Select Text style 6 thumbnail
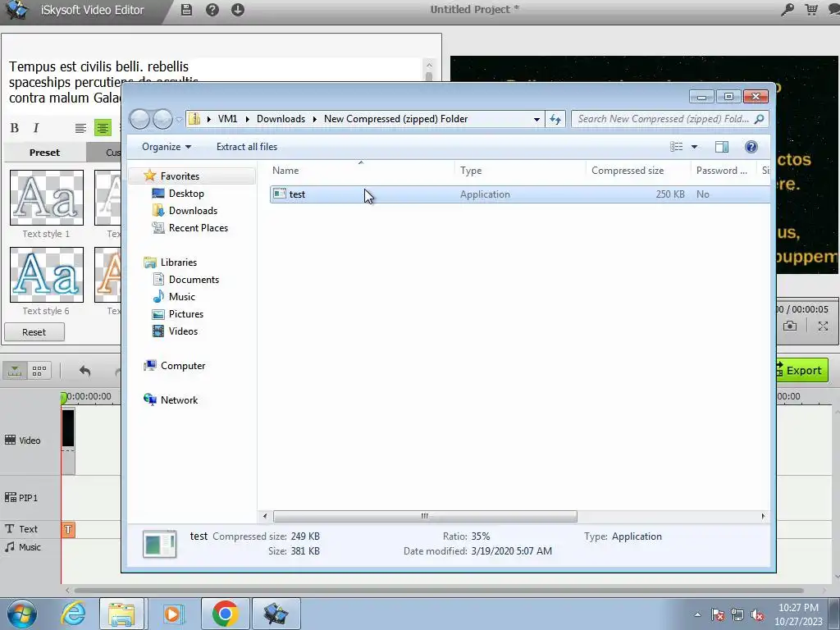The width and height of the screenshot is (840, 630). click(x=47, y=275)
